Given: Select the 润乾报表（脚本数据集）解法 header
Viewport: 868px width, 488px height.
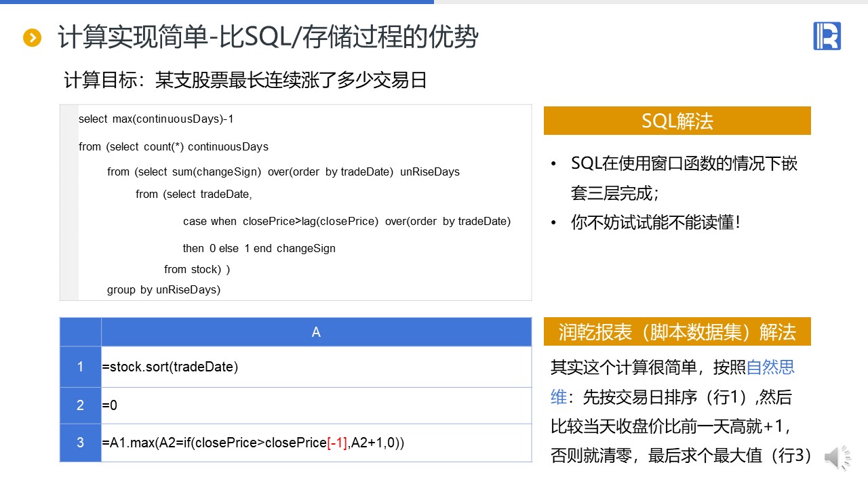Looking at the screenshot, I should 677,332.
